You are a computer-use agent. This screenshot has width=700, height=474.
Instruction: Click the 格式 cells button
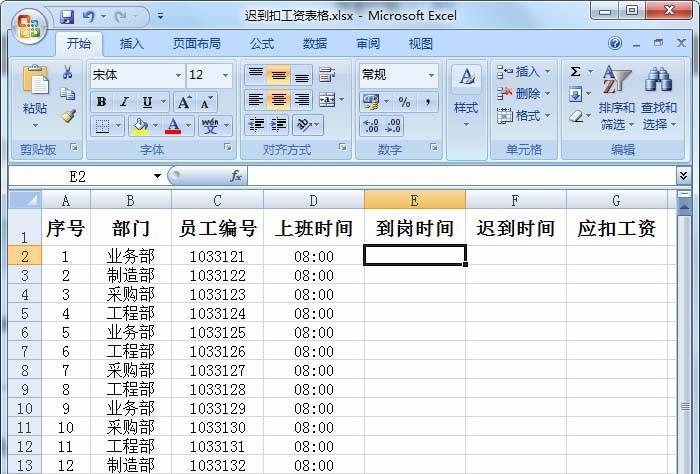pos(523,116)
